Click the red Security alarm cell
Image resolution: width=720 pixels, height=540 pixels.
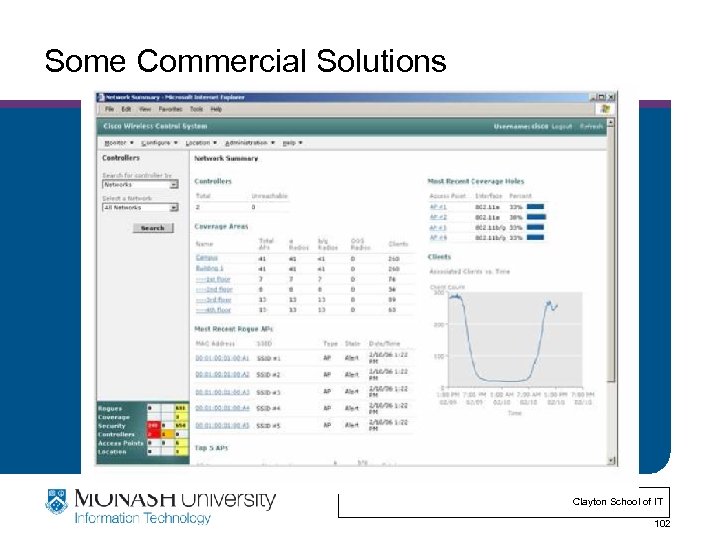153,426
